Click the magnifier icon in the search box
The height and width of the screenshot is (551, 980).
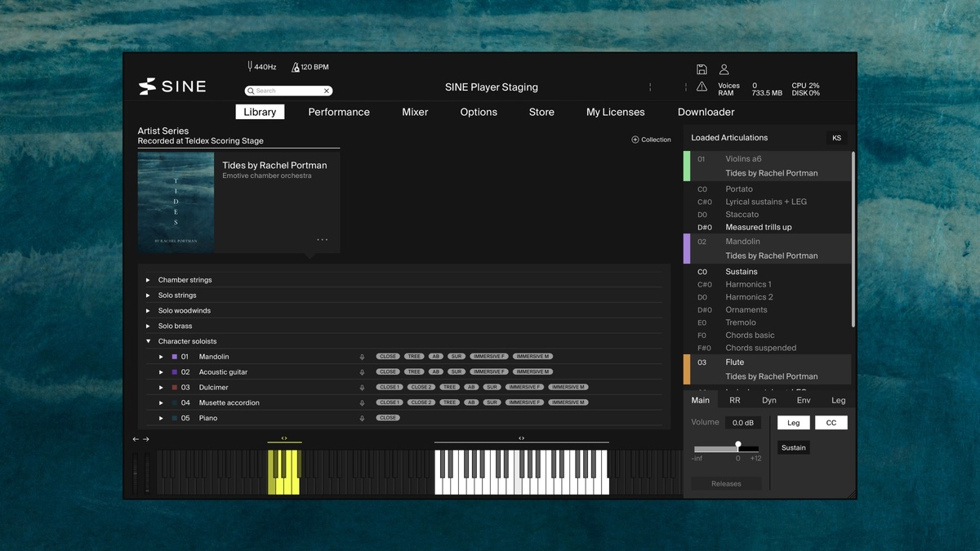252,91
